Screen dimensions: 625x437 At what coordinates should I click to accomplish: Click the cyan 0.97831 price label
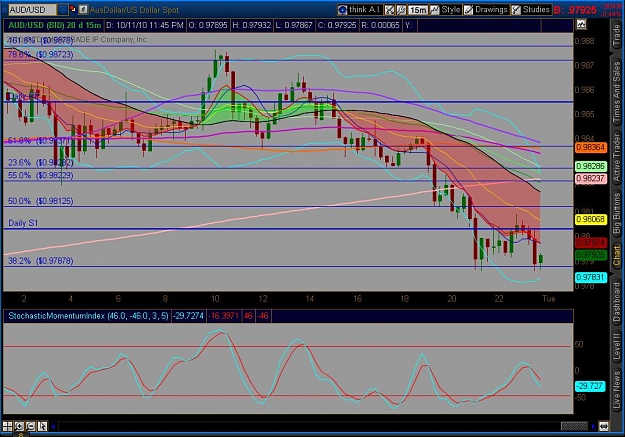(591, 277)
